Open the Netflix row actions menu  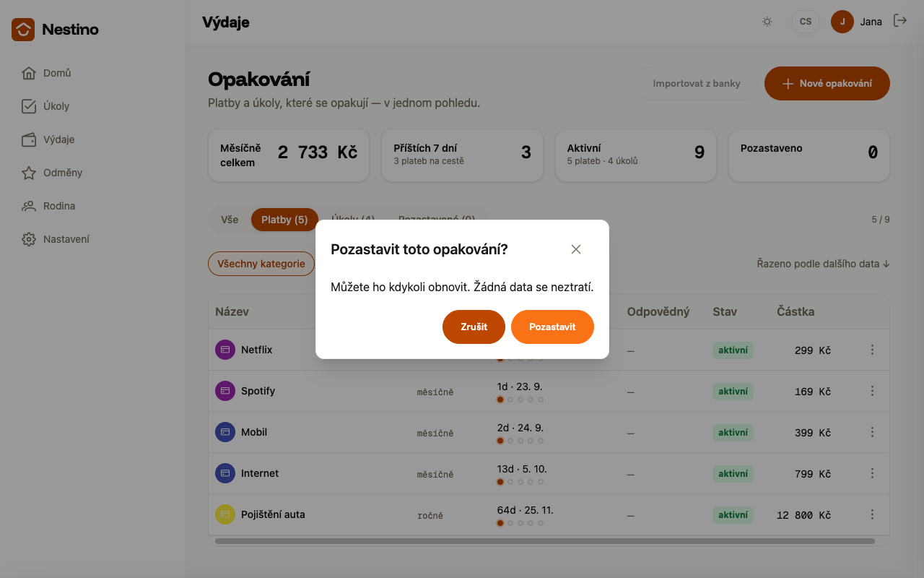(872, 350)
